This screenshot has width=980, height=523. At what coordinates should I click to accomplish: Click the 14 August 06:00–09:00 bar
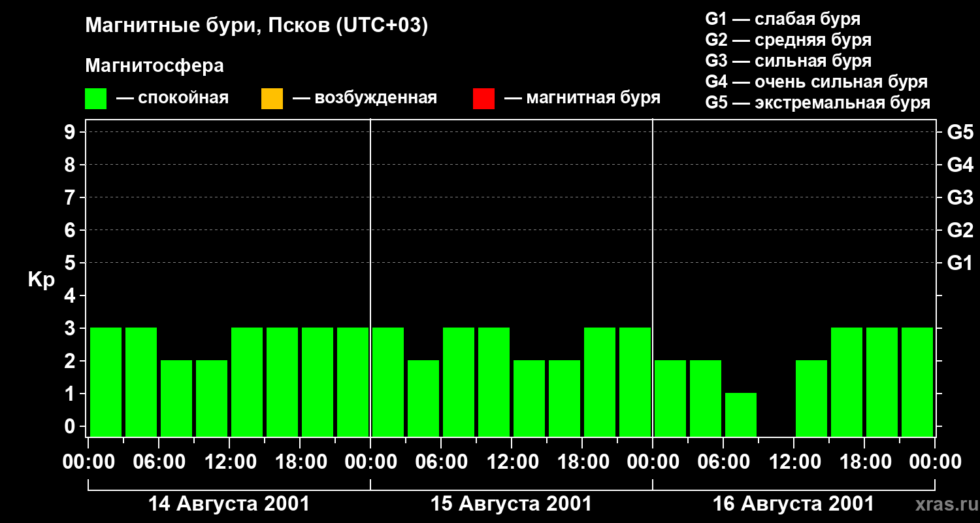176,398
